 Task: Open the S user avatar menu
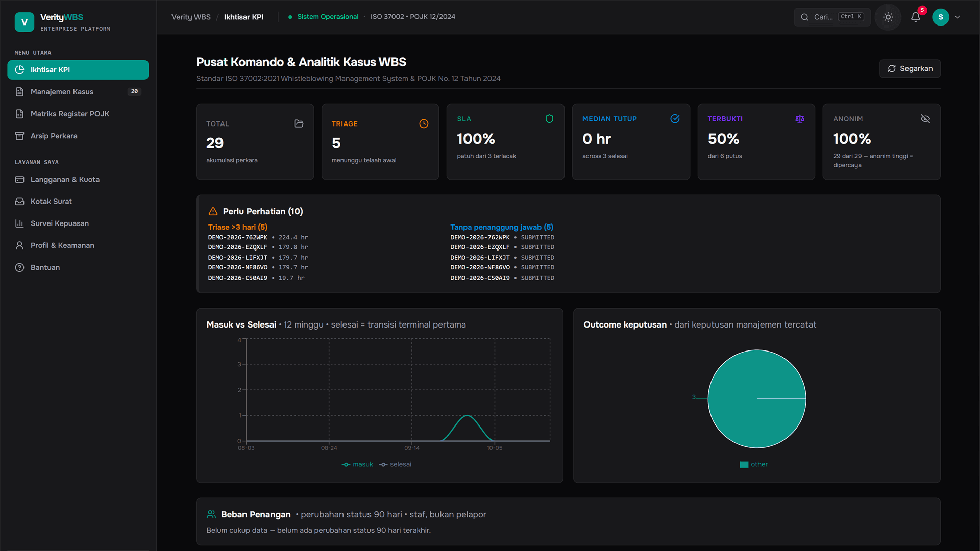(941, 17)
